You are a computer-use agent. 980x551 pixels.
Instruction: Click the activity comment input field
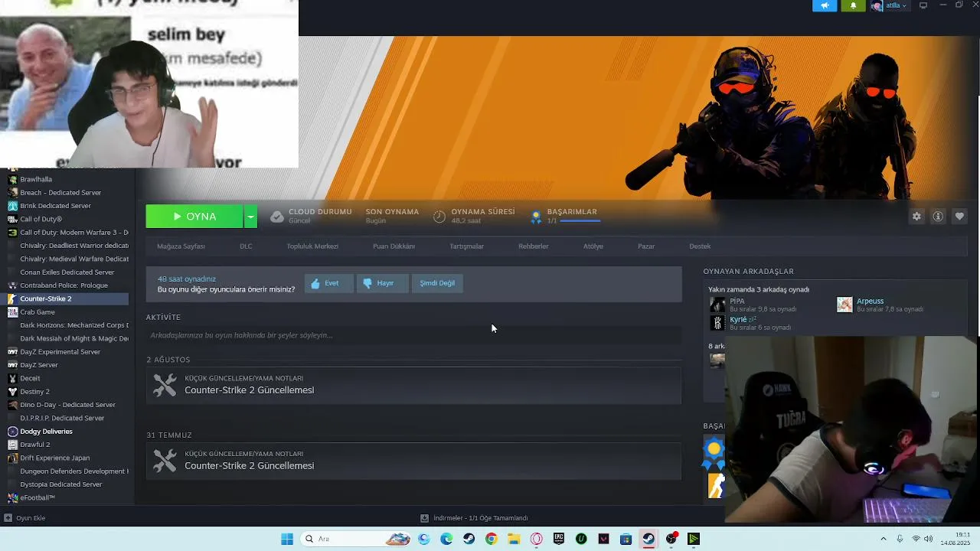(x=413, y=335)
